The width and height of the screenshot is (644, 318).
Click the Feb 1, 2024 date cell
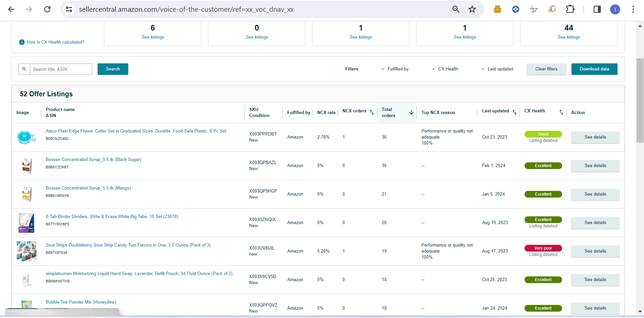coord(493,166)
